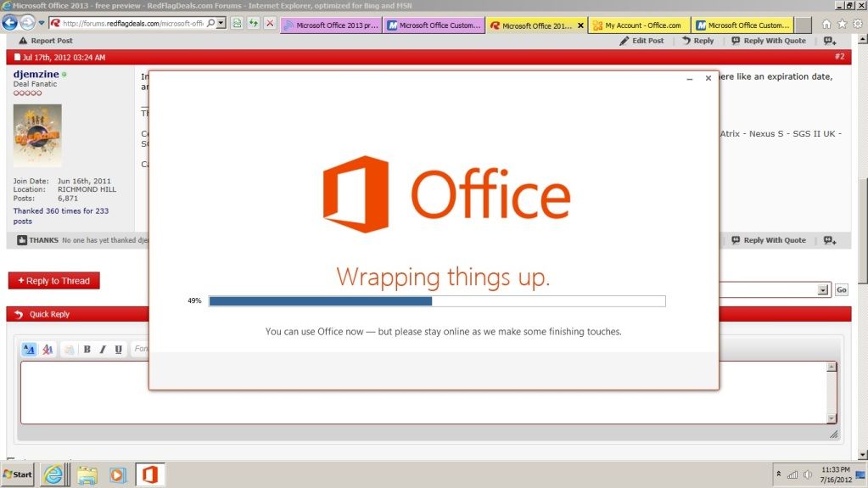This screenshot has height=488, width=868.
Task: Click the page scrollbar up arrow
Action: click(x=862, y=40)
